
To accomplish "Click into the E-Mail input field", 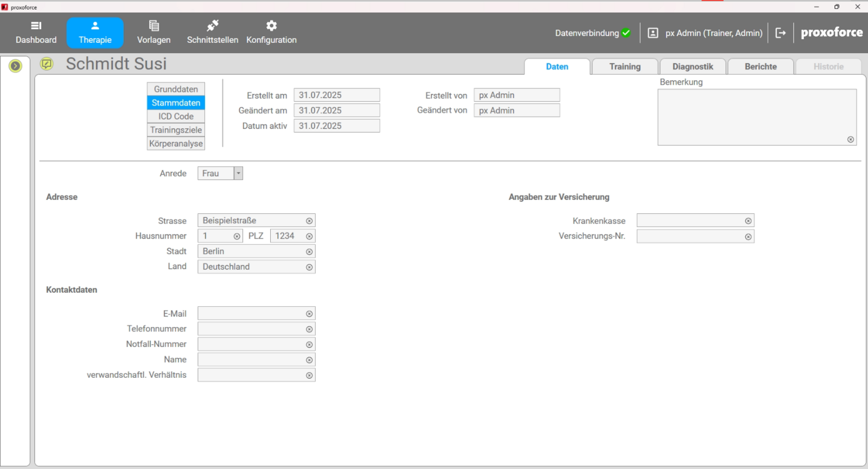I will point(251,314).
